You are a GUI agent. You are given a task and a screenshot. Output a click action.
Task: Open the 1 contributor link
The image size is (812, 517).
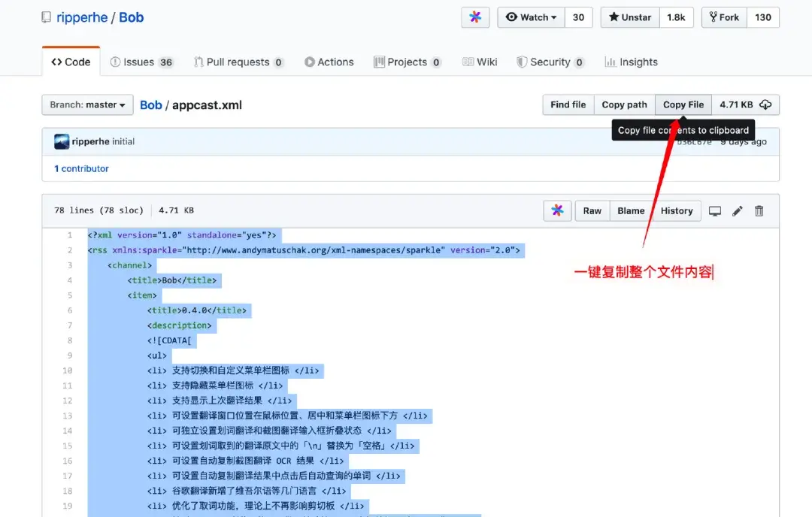tap(80, 168)
